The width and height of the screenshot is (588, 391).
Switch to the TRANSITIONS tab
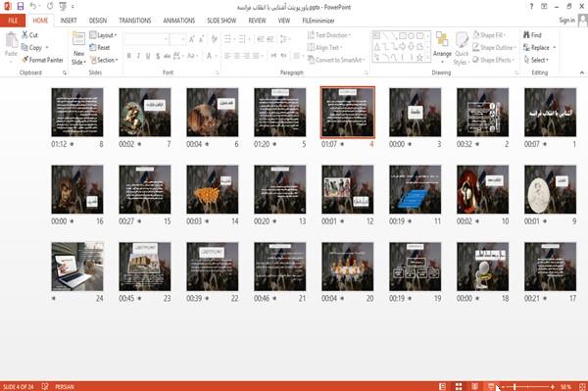(135, 21)
